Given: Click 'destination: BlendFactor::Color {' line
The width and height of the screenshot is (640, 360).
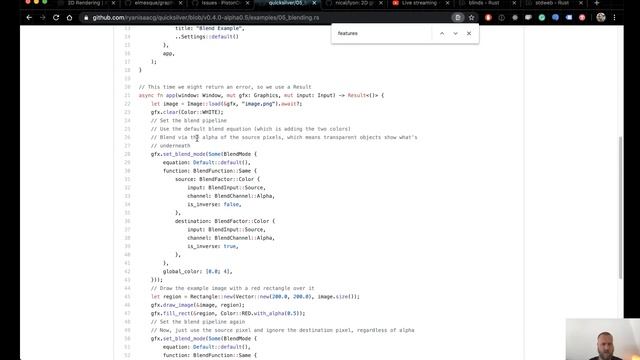Looking at the screenshot, I should click(x=225, y=221).
